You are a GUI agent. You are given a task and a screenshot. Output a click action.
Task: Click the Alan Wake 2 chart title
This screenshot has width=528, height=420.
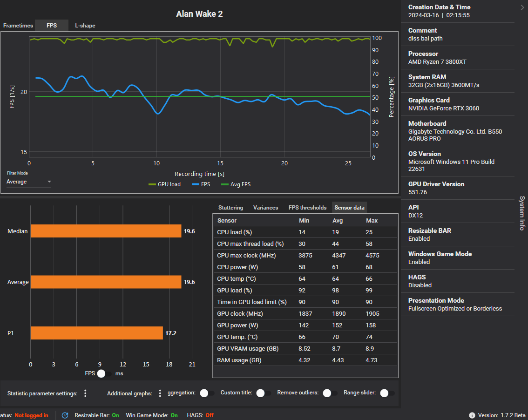(199, 14)
